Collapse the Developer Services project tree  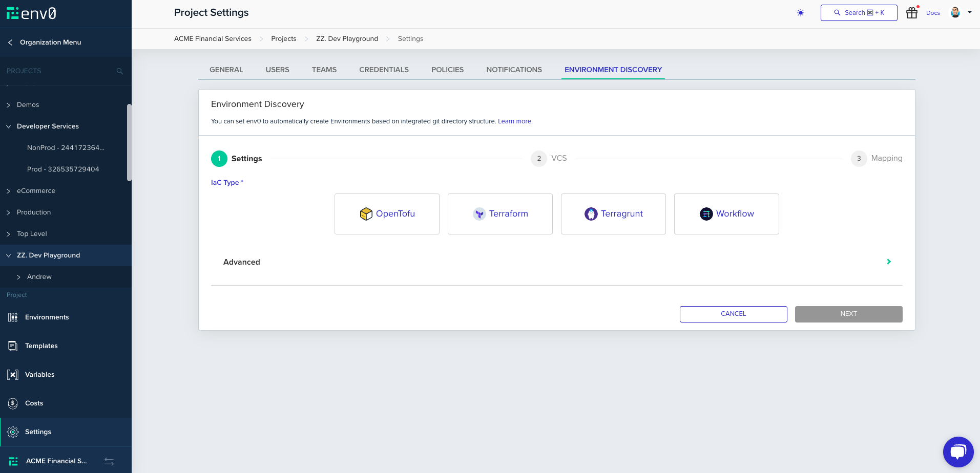pyautogui.click(x=8, y=126)
